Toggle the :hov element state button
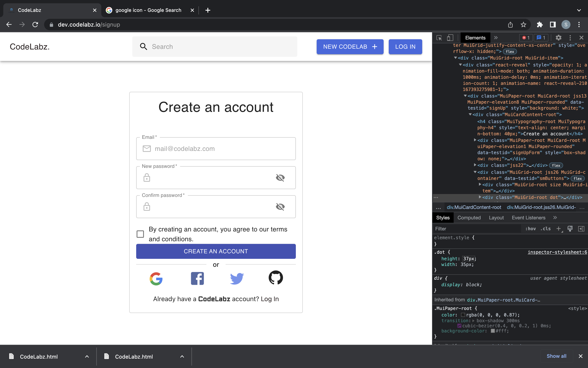Screen dimensions: 588x368 pos(530,229)
